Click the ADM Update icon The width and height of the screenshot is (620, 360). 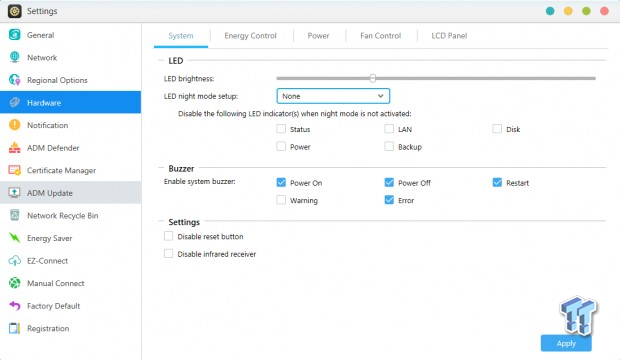coord(15,193)
